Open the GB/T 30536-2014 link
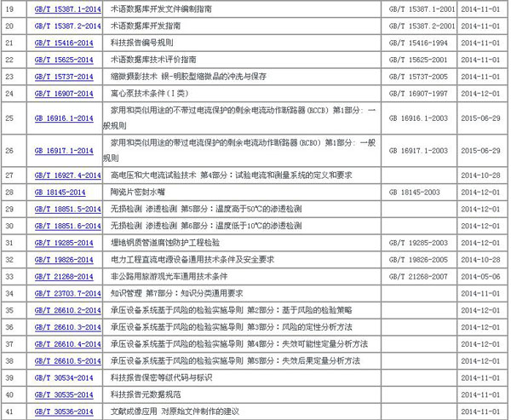The image size is (511, 420). pyautogui.click(x=64, y=412)
